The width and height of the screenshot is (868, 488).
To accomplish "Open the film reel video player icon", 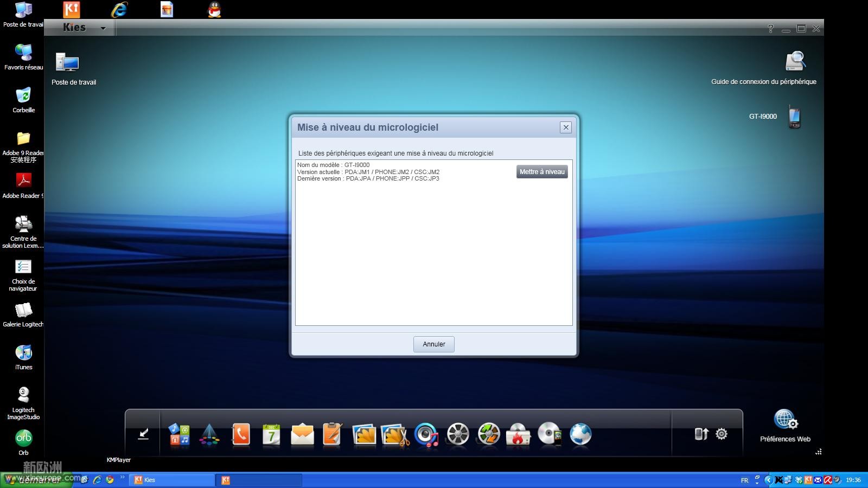I will [x=458, y=434].
